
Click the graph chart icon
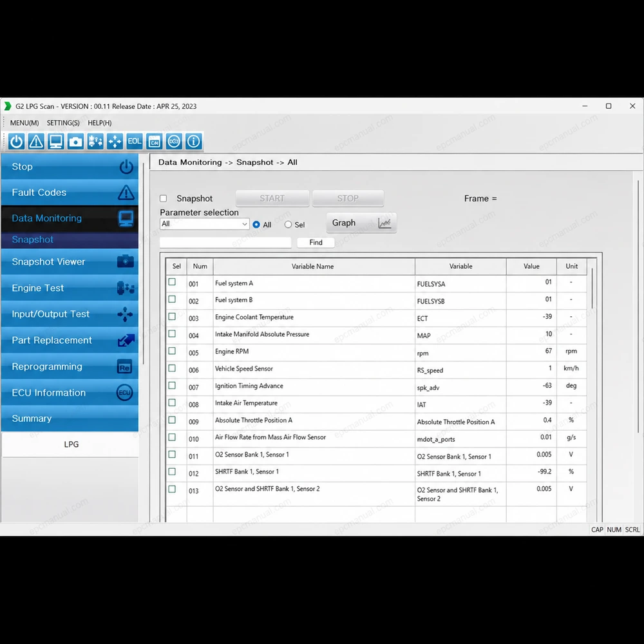coord(384,223)
